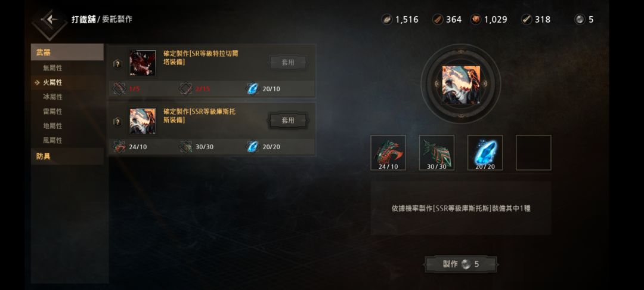The height and width of the screenshot is (290, 644).
Task: Apply the SR 特拉切爾塔 recipe with 套用
Action: pyautogui.click(x=288, y=63)
